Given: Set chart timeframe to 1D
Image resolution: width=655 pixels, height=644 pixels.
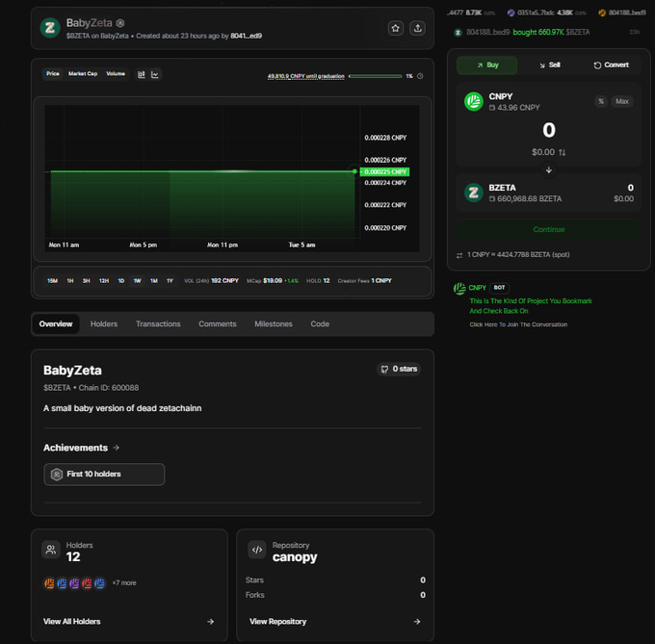Looking at the screenshot, I should click(120, 281).
